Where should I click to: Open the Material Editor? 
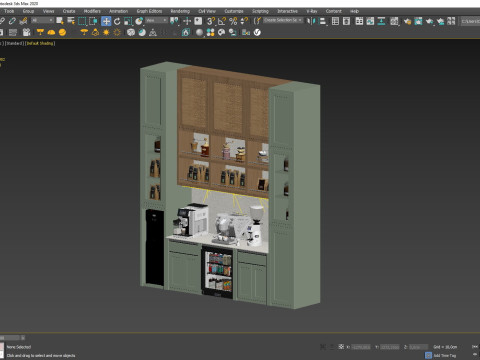(394, 21)
